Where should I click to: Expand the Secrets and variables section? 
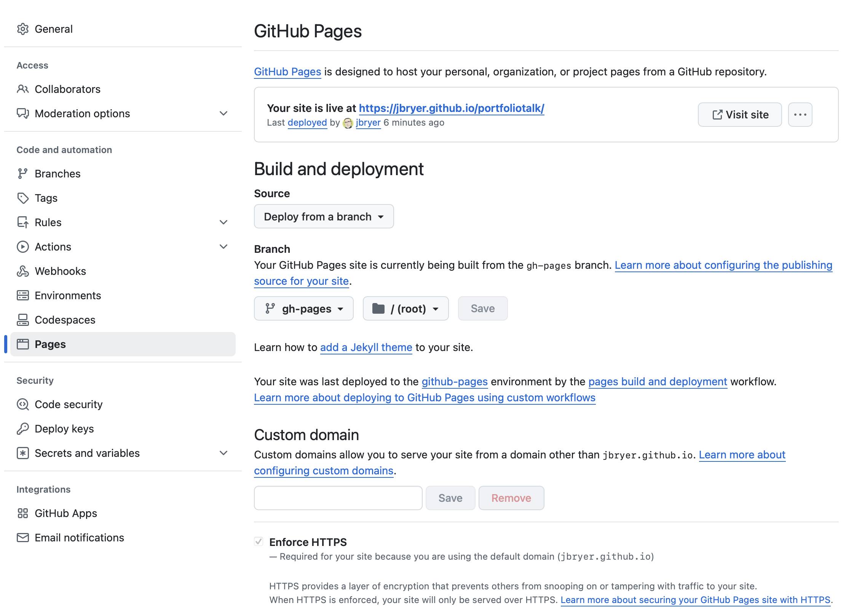pos(223,453)
